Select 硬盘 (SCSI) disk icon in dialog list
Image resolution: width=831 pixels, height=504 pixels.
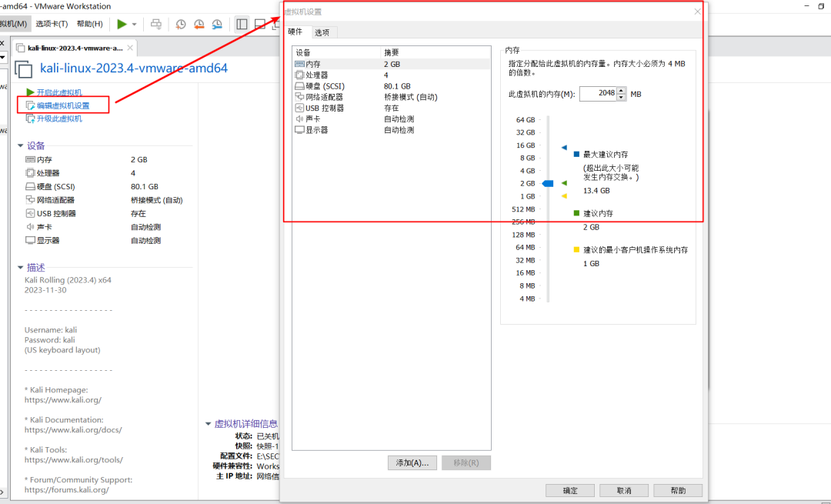(x=299, y=86)
